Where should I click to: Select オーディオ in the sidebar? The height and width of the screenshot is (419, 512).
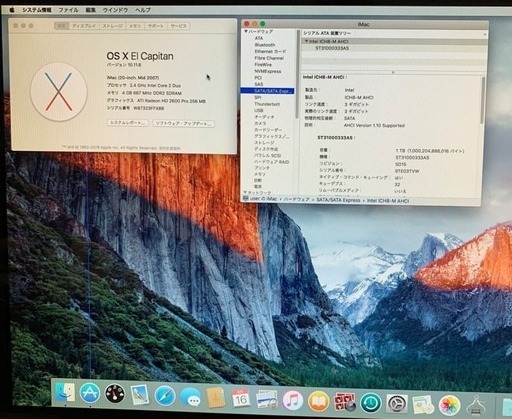(x=264, y=117)
